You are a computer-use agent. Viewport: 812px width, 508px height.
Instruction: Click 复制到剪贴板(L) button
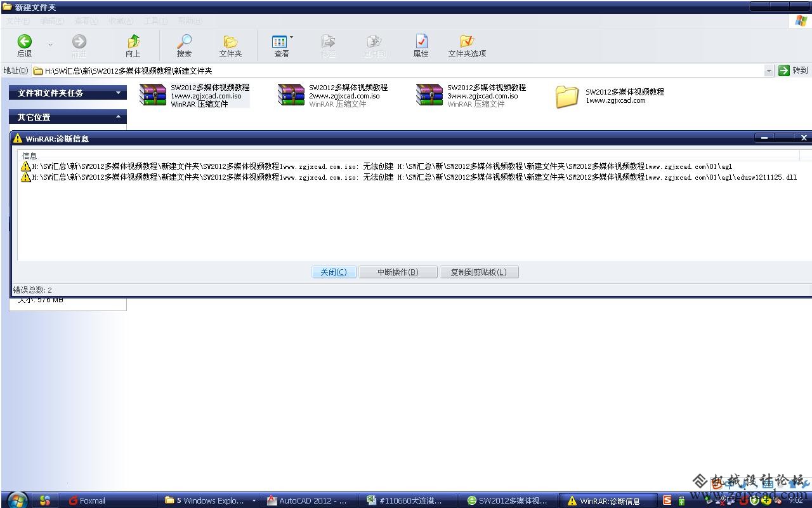point(479,272)
